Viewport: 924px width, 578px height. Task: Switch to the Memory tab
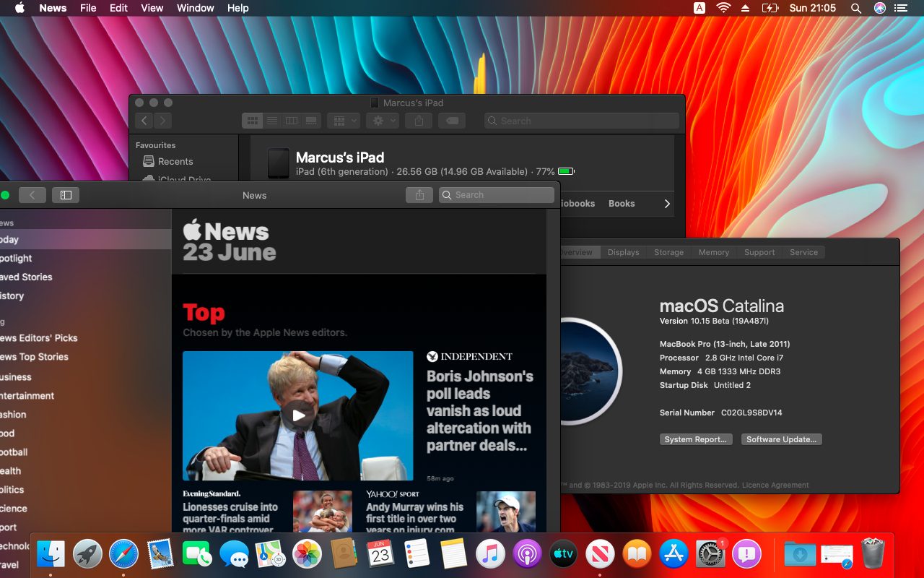tap(714, 252)
